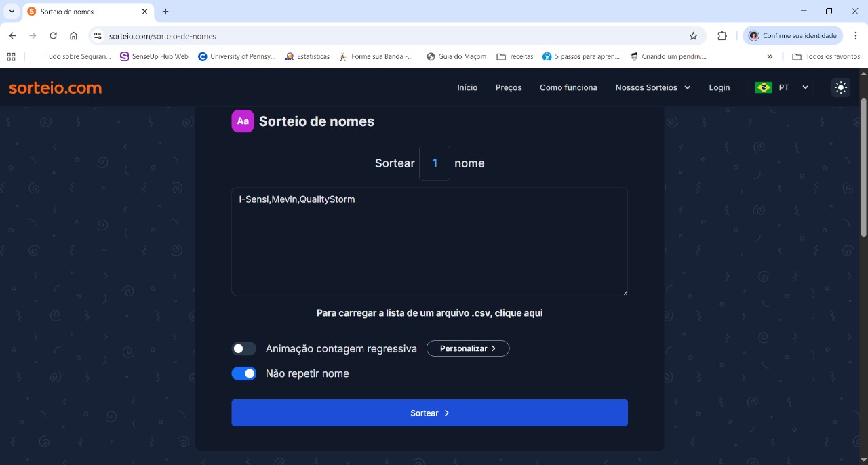Click the sorteio.com logo
Viewport: 868px width, 465px height.
tap(55, 87)
